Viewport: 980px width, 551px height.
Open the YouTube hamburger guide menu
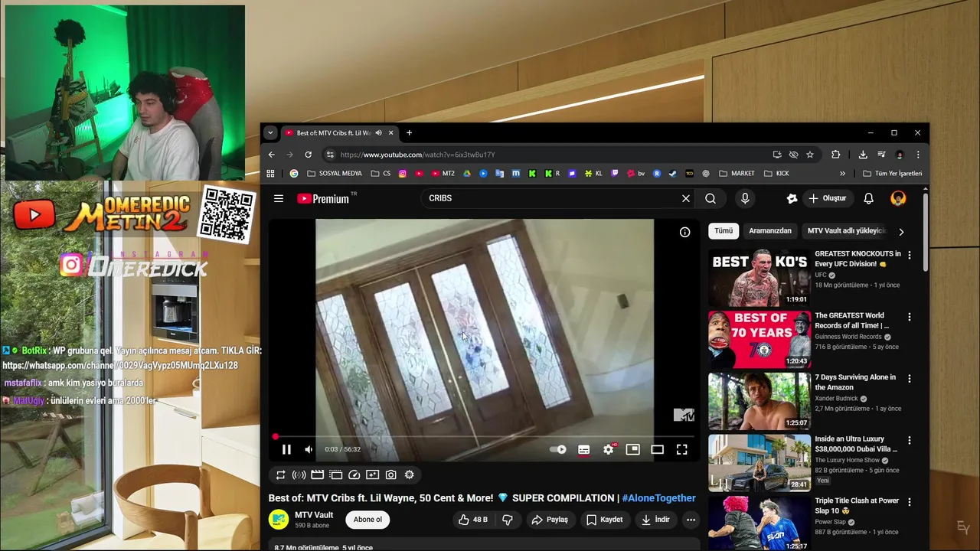click(279, 198)
